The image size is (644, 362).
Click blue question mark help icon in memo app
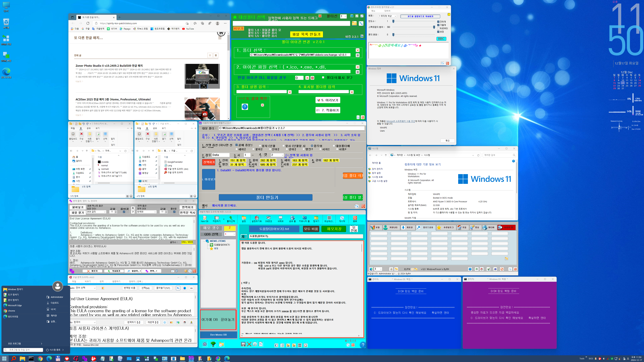tap(363, 345)
